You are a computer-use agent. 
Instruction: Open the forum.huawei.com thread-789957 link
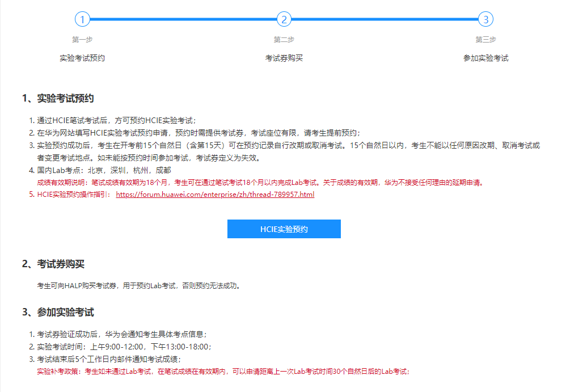[215, 195]
